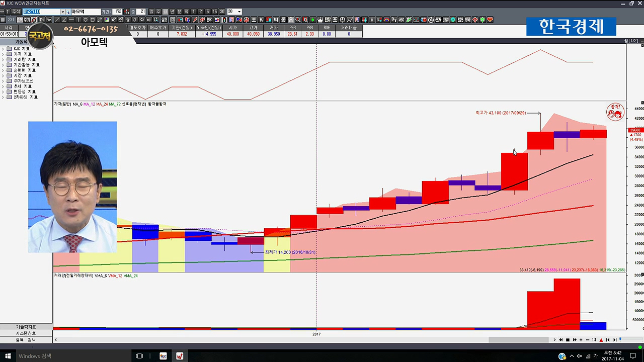Select the rectangle drawing tool
Image resolution: width=644 pixels, height=362 pixels.
92,20
